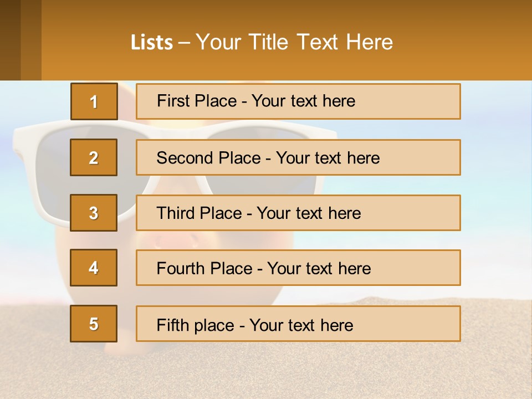Click the Fourth Place text bar

[298, 268]
